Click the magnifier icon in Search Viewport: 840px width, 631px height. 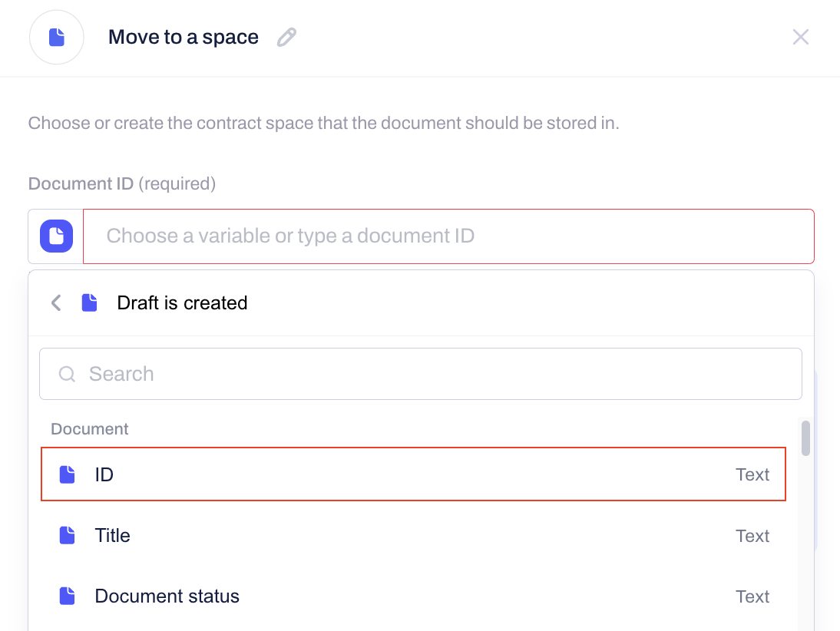[x=67, y=374]
